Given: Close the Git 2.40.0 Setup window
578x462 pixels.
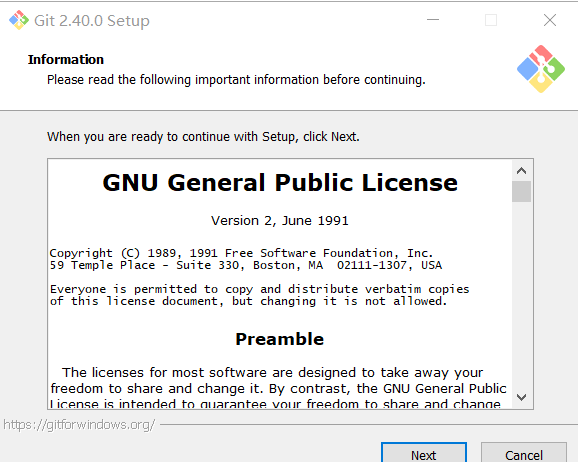Looking at the screenshot, I should pos(550,20).
